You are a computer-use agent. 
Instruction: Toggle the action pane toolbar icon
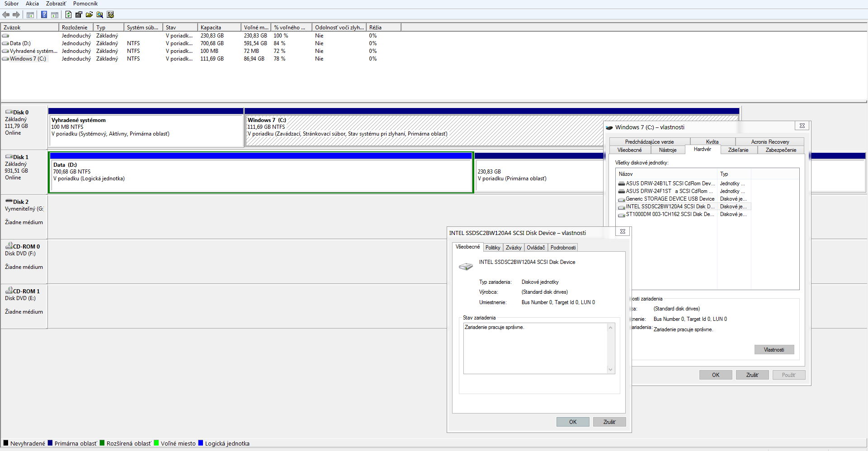coord(54,15)
